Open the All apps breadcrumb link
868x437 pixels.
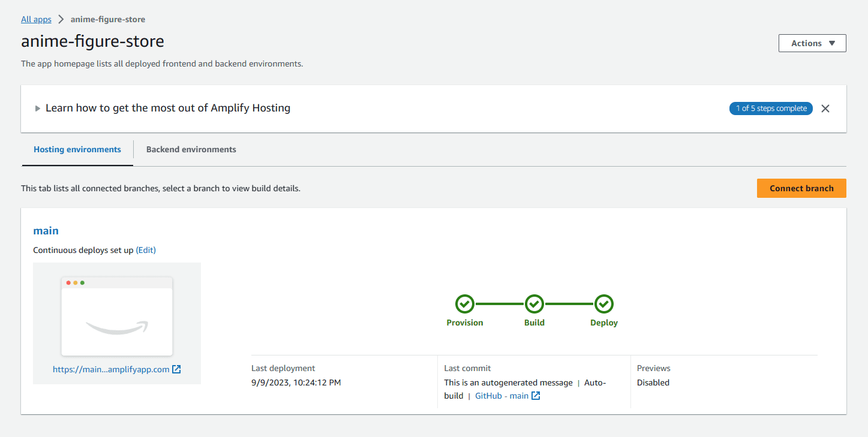[x=36, y=19]
